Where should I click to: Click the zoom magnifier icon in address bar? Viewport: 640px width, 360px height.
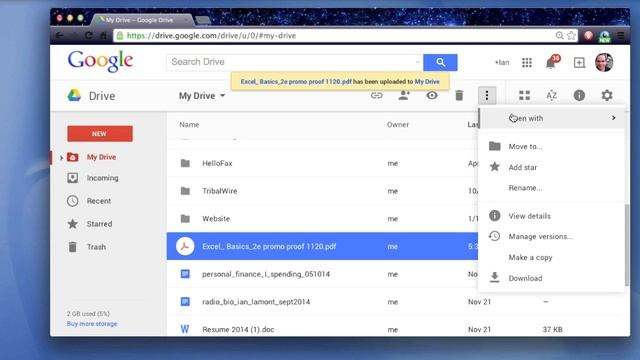click(560, 36)
